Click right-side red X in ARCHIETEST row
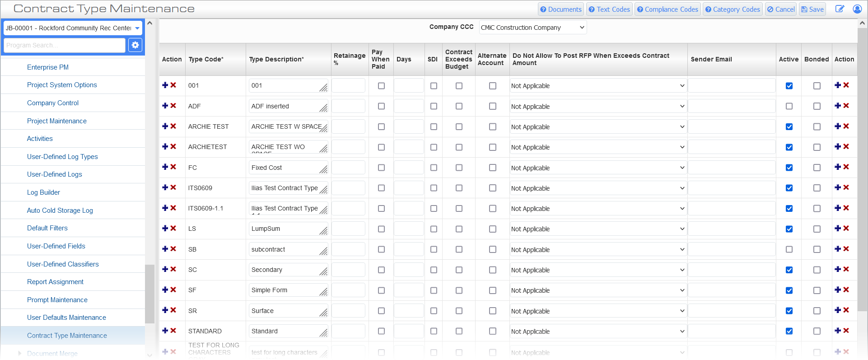Image resolution: width=868 pixels, height=360 pixels. tap(846, 146)
